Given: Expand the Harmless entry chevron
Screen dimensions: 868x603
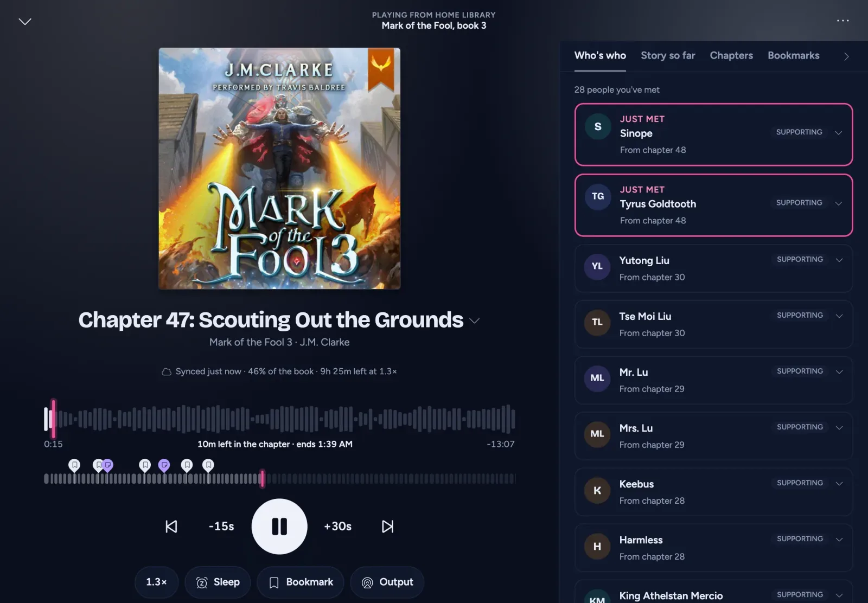Looking at the screenshot, I should coord(839,540).
